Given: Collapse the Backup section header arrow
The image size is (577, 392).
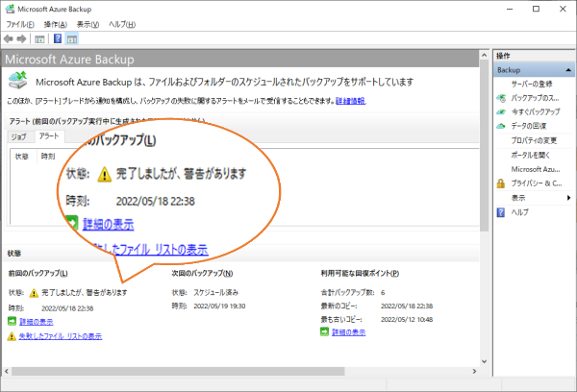Looking at the screenshot, I should [x=568, y=70].
